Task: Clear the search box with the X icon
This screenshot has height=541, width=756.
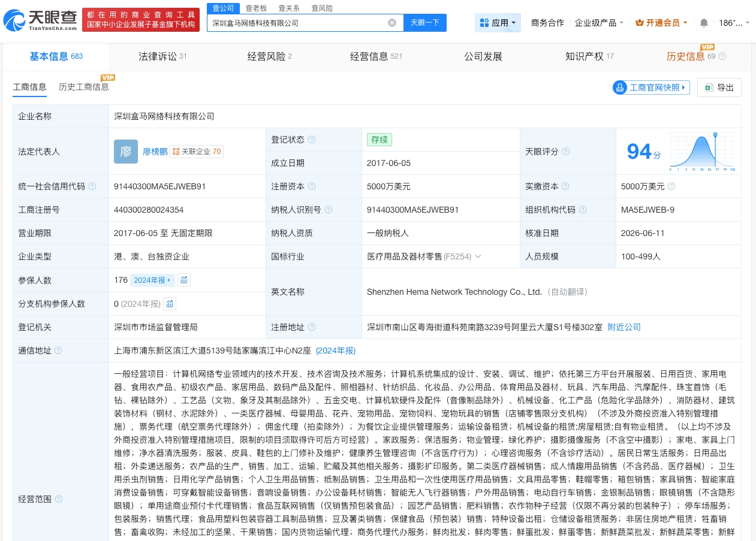Action: 392,23
